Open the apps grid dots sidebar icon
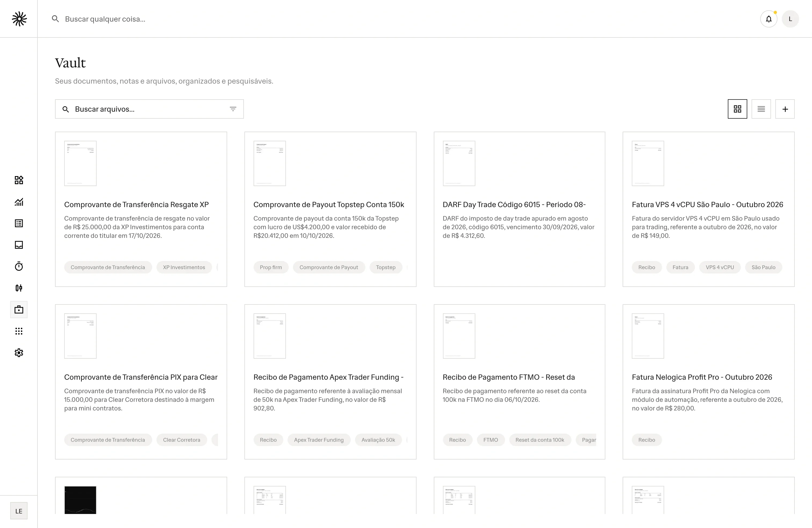The image size is (812, 528). click(x=19, y=331)
